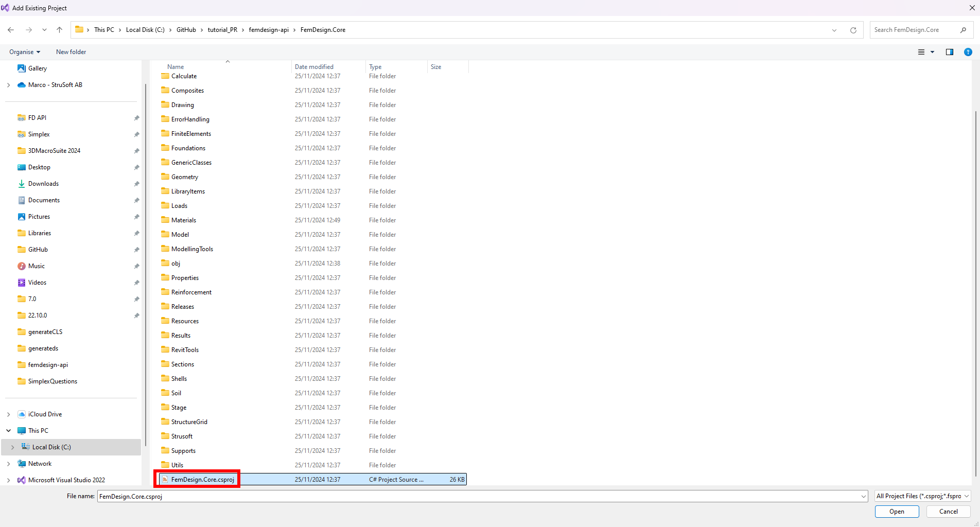The image size is (980, 527).
Task: Expand the Network tree node
Action: click(x=9, y=464)
